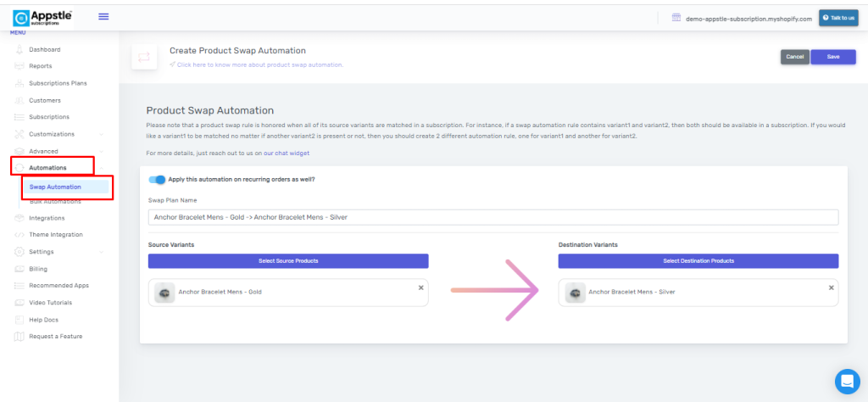Toggle the hamburger sidebar menu icon
This screenshot has height=402, width=868.
coord(103,17)
